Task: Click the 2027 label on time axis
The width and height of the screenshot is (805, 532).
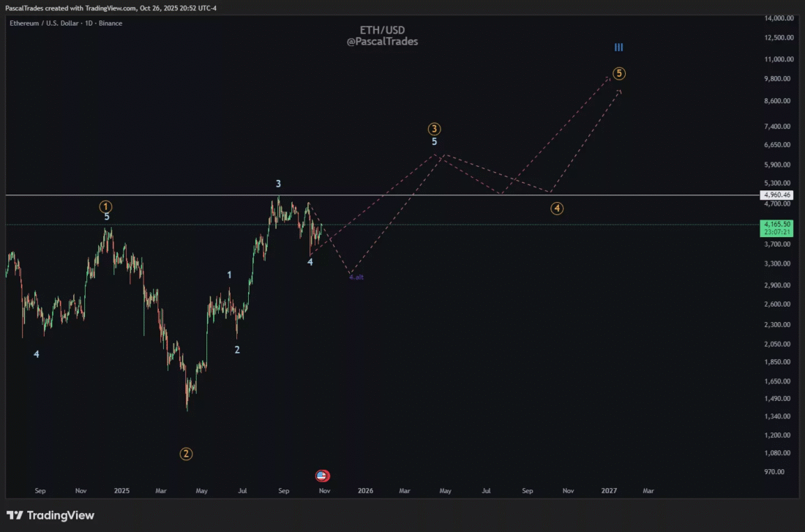Action: [609, 491]
